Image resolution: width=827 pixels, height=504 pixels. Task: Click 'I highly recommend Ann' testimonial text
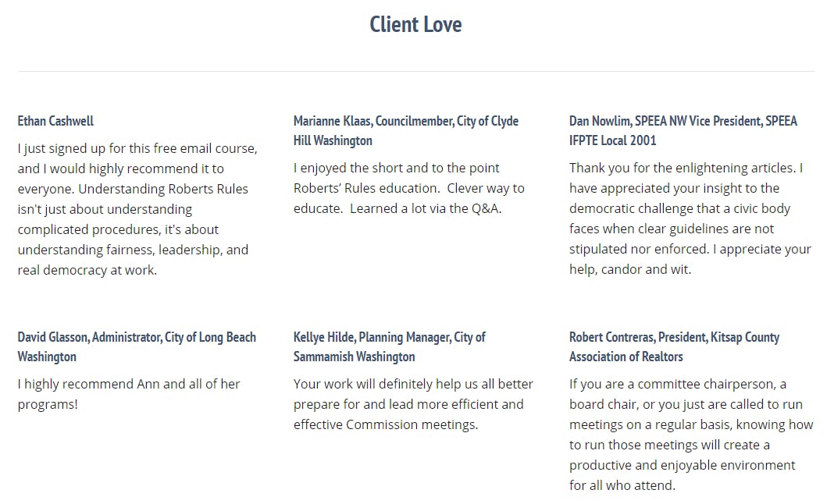coord(128,394)
